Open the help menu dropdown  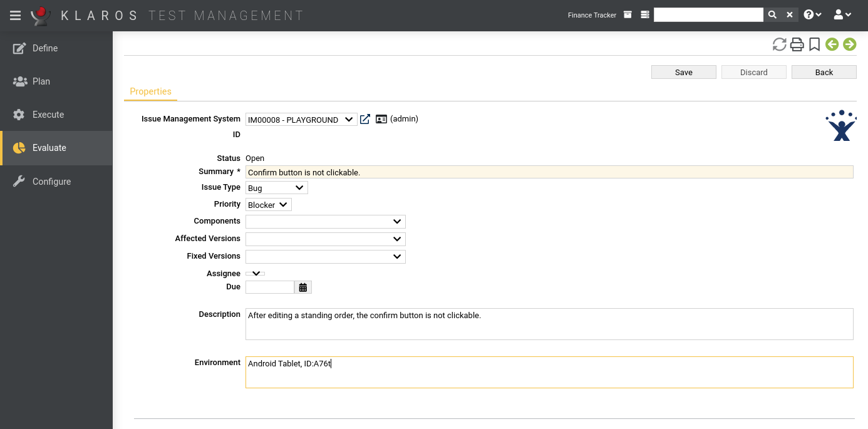(x=812, y=15)
